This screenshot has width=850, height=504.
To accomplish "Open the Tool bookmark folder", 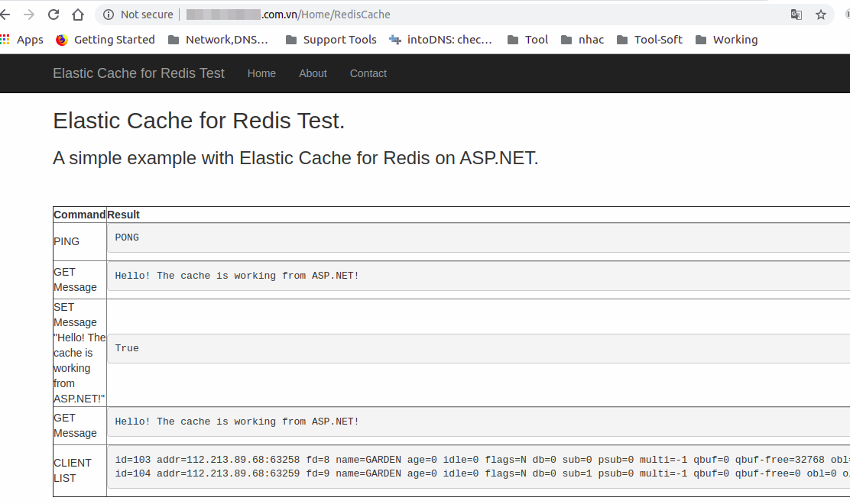I will pos(527,40).
